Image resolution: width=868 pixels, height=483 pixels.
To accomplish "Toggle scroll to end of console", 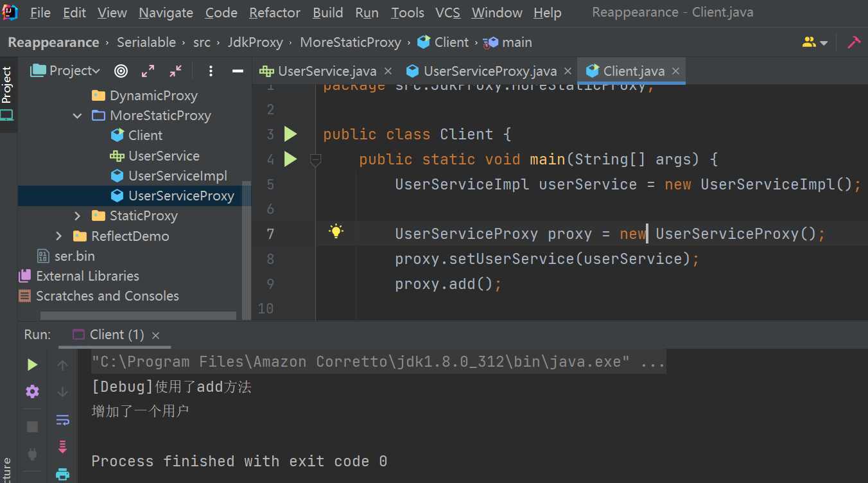I will 62,447.
